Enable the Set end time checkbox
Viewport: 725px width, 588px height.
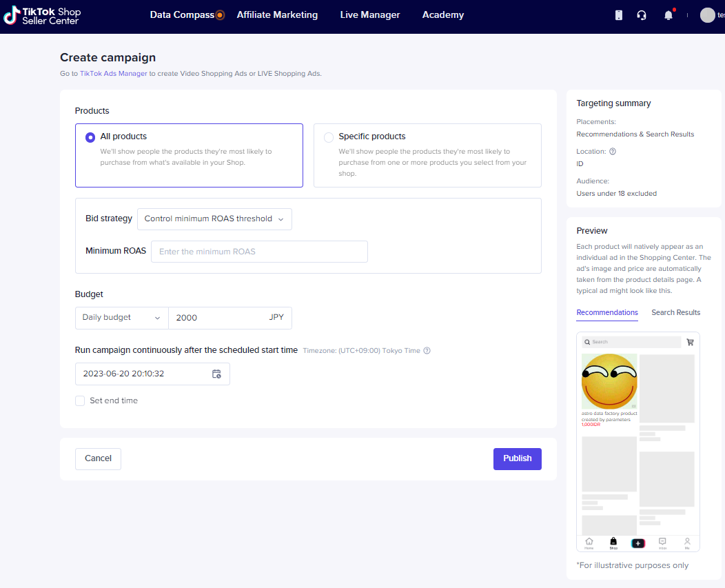[x=80, y=401]
